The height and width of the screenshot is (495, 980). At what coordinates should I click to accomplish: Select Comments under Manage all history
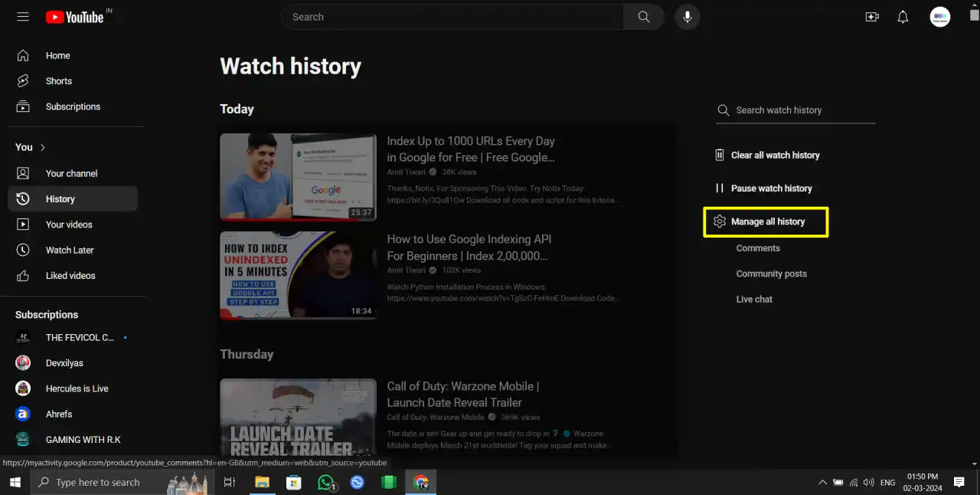pos(758,247)
